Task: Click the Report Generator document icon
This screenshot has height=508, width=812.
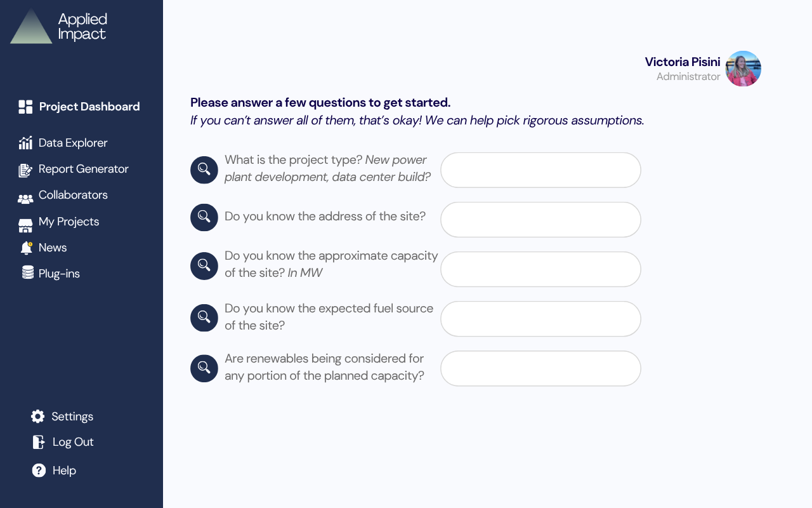Action: tap(25, 170)
